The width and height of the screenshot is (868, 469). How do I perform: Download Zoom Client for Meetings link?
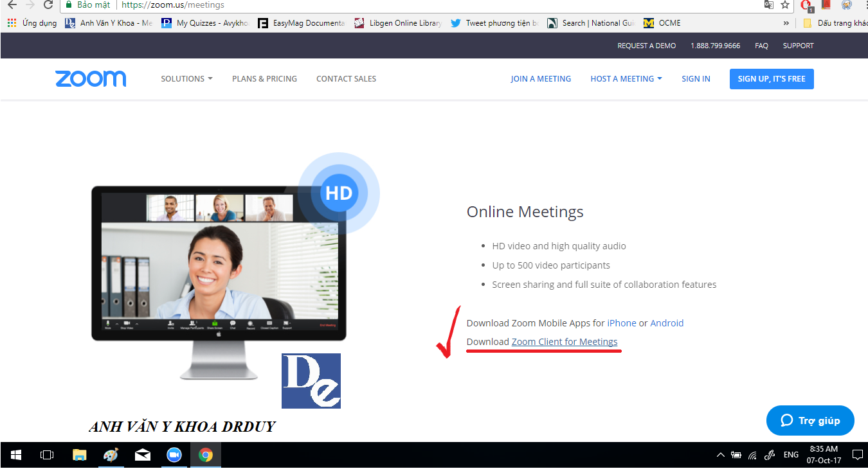click(x=565, y=342)
